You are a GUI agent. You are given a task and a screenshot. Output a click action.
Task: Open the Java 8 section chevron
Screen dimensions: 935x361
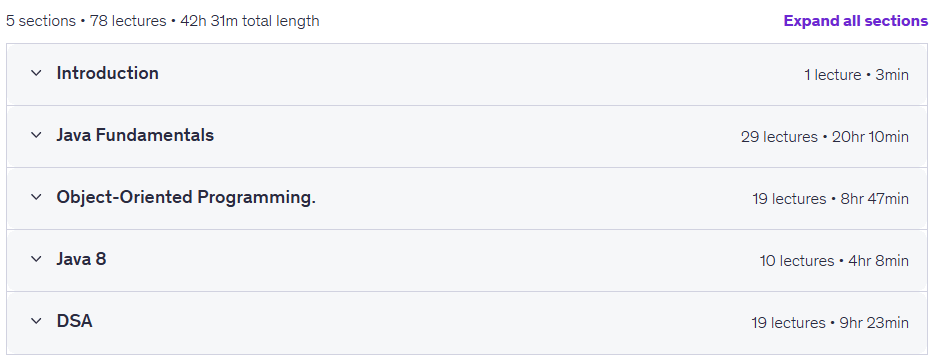(36, 259)
